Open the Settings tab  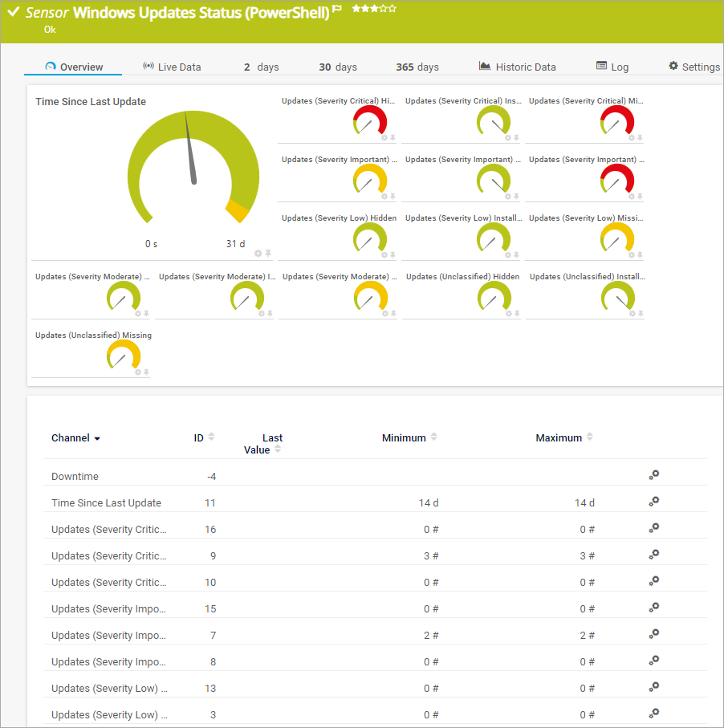694,67
